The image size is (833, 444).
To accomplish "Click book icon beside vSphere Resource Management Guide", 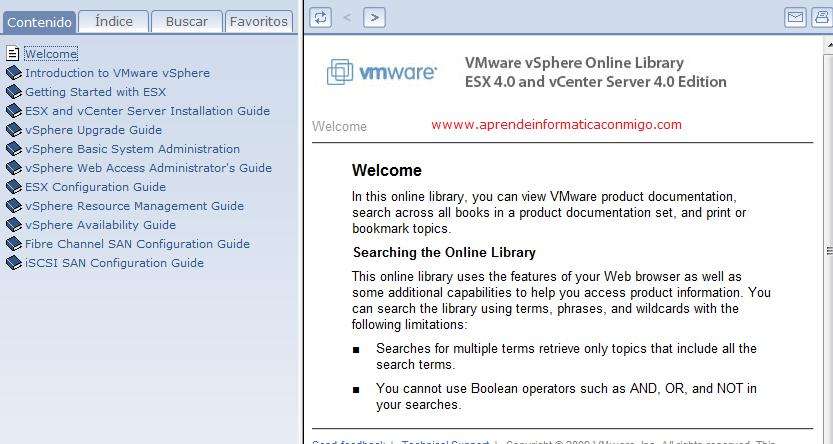I will point(13,206).
